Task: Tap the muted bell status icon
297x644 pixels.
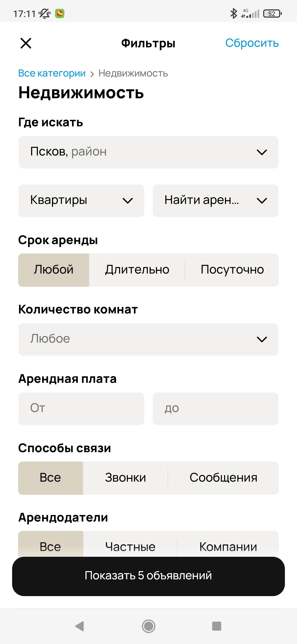Action: coord(45,13)
